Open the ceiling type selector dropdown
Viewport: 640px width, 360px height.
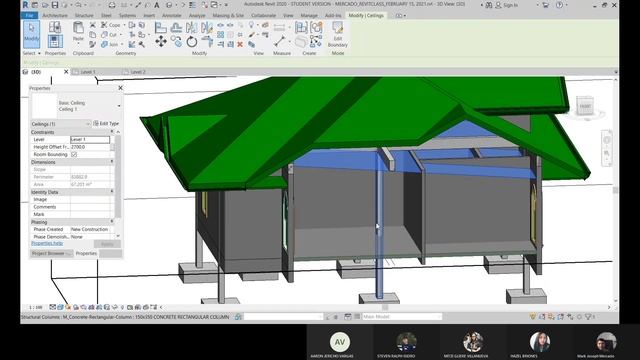click(x=119, y=106)
